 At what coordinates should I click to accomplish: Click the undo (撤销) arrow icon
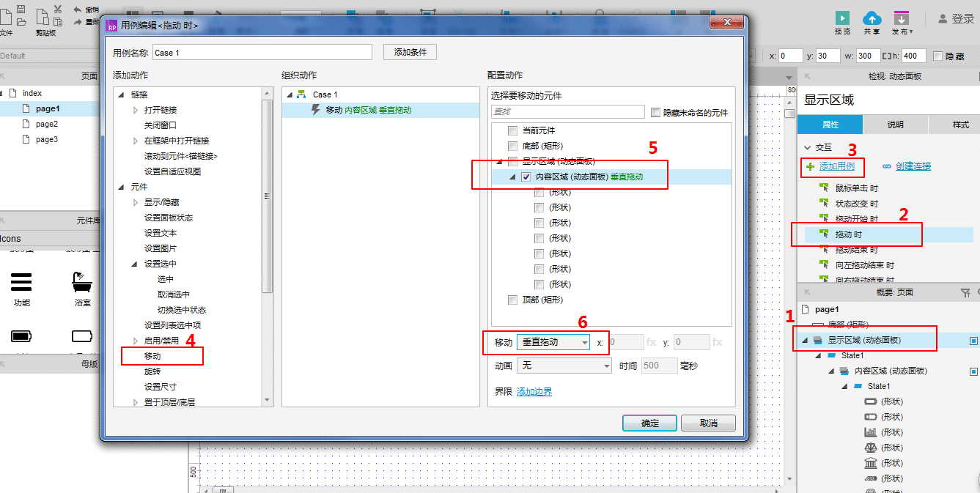(78, 9)
